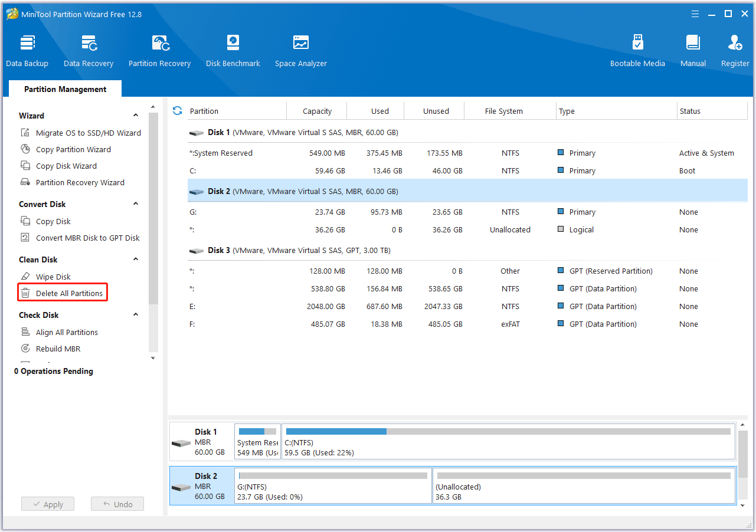Click the Undo button
This screenshot has width=756, height=532.
click(x=117, y=504)
